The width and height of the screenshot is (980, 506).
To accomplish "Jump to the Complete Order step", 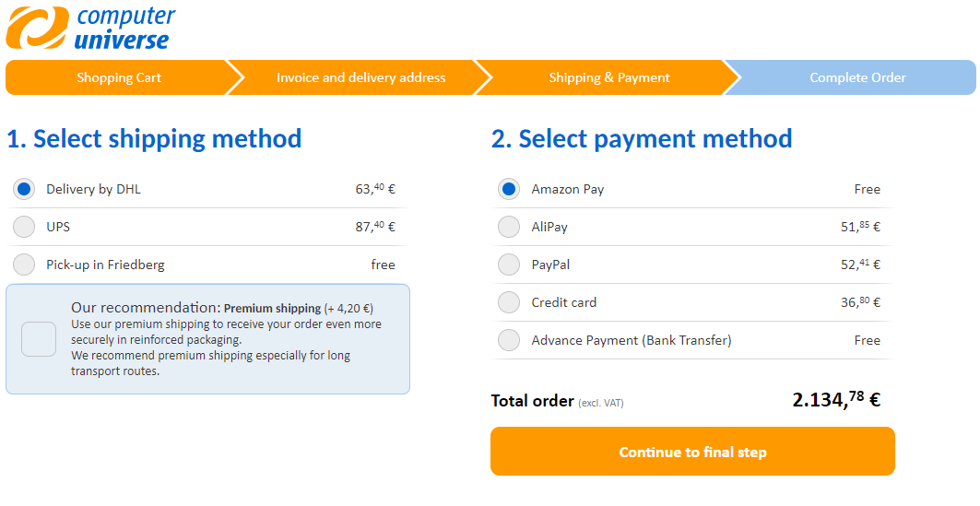I will (857, 77).
